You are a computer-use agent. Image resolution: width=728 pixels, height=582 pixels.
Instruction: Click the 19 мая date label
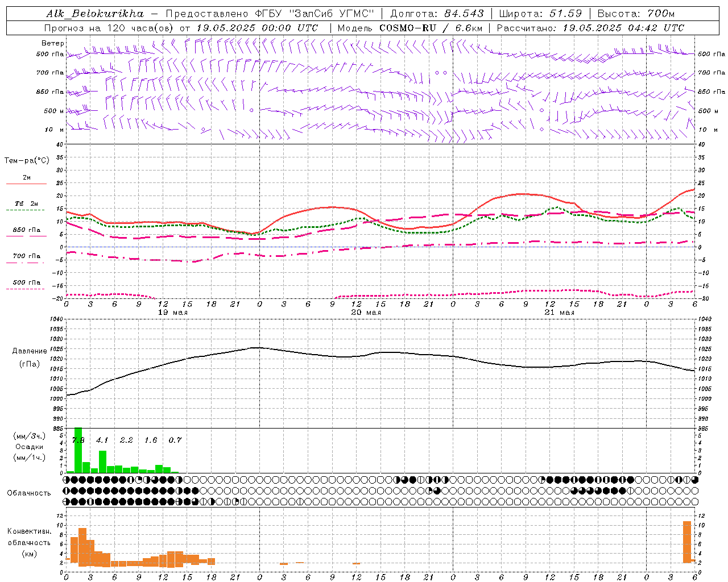[x=173, y=313]
